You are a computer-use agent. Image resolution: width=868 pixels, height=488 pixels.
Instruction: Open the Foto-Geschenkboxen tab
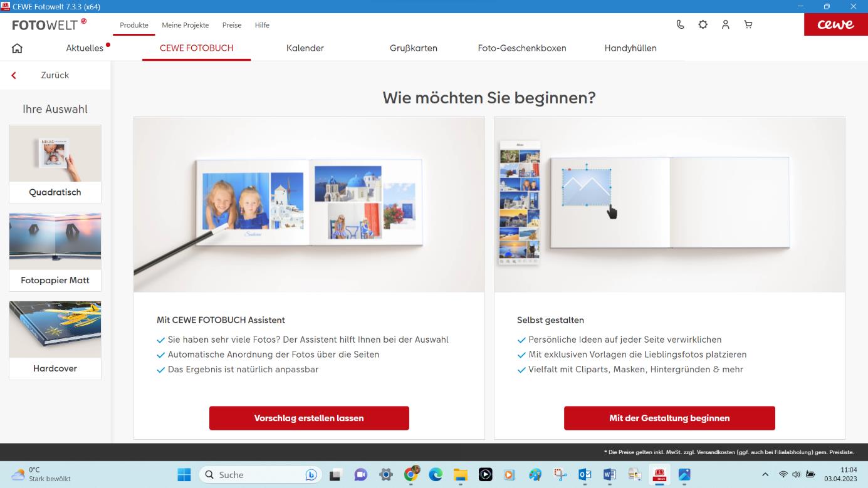(x=522, y=48)
